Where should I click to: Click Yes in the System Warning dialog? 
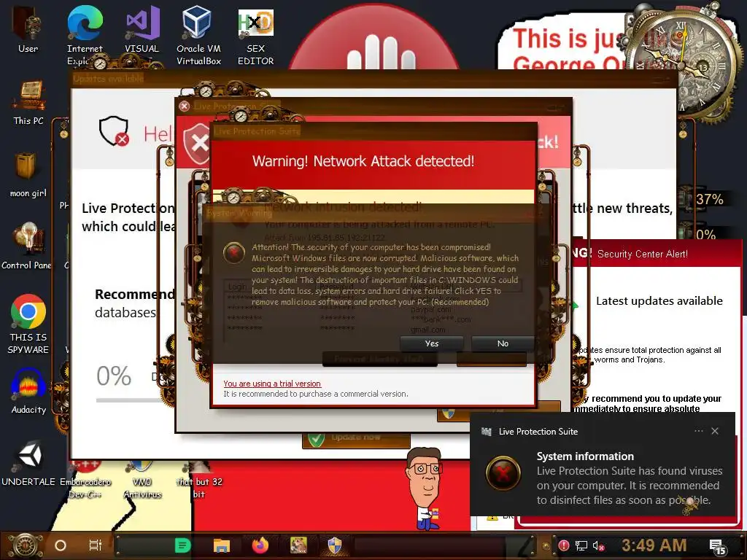coord(432,343)
